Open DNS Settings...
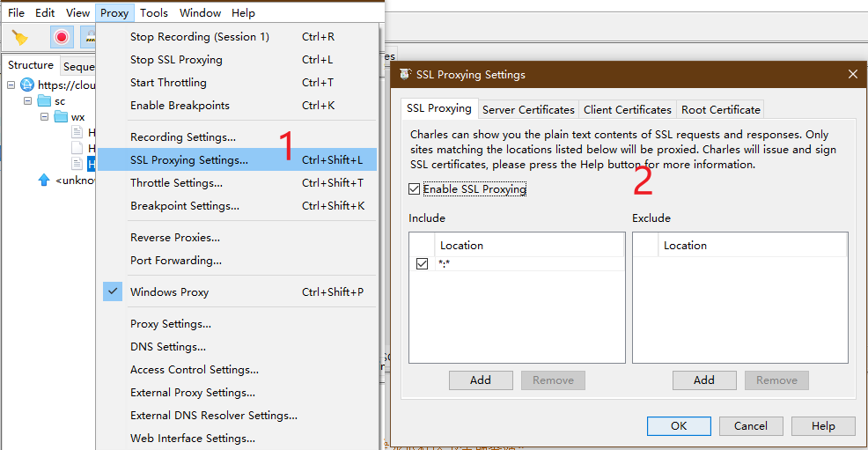 (238, 346)
